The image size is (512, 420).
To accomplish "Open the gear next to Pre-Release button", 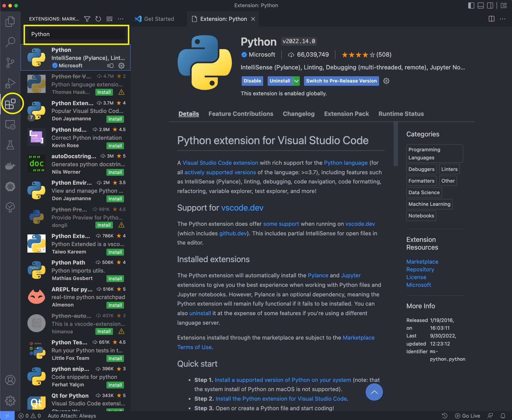I will [386, 81].
